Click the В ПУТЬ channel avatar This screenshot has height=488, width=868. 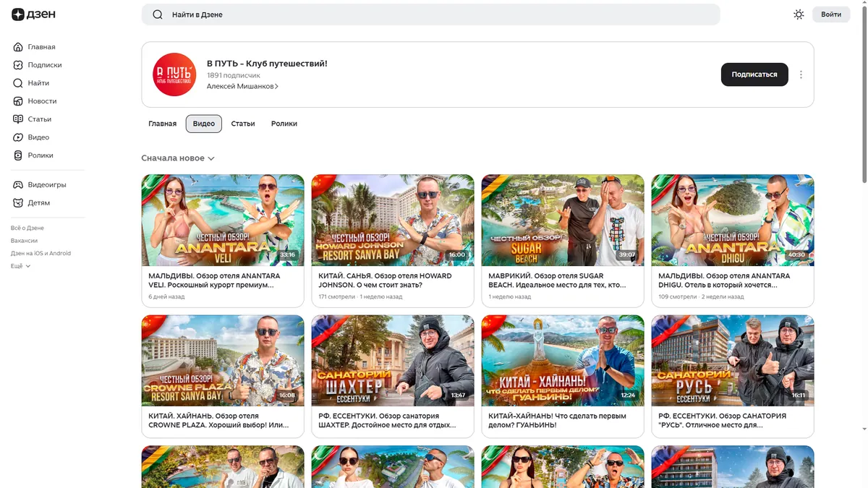[x=174, y=74]
